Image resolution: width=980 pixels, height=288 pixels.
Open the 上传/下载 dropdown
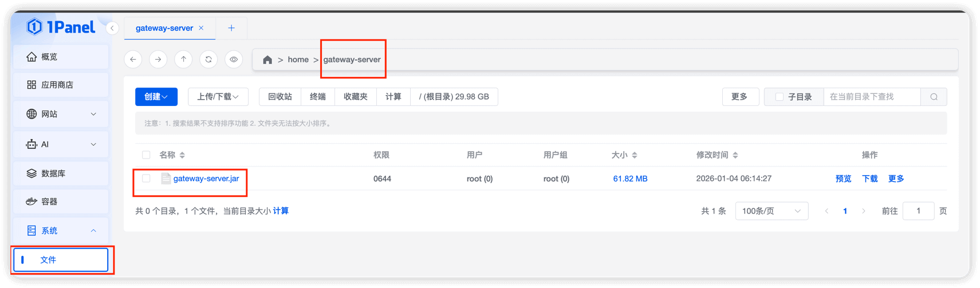218,97
